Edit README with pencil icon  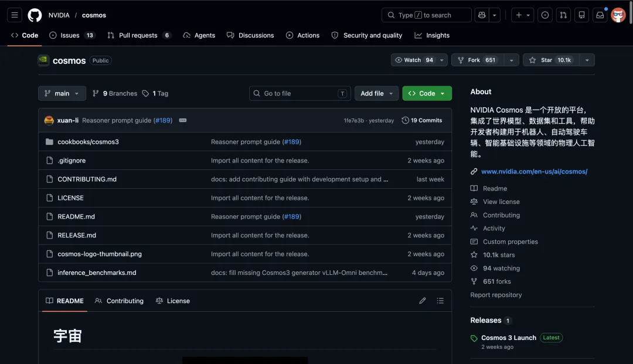pos(422,301)
